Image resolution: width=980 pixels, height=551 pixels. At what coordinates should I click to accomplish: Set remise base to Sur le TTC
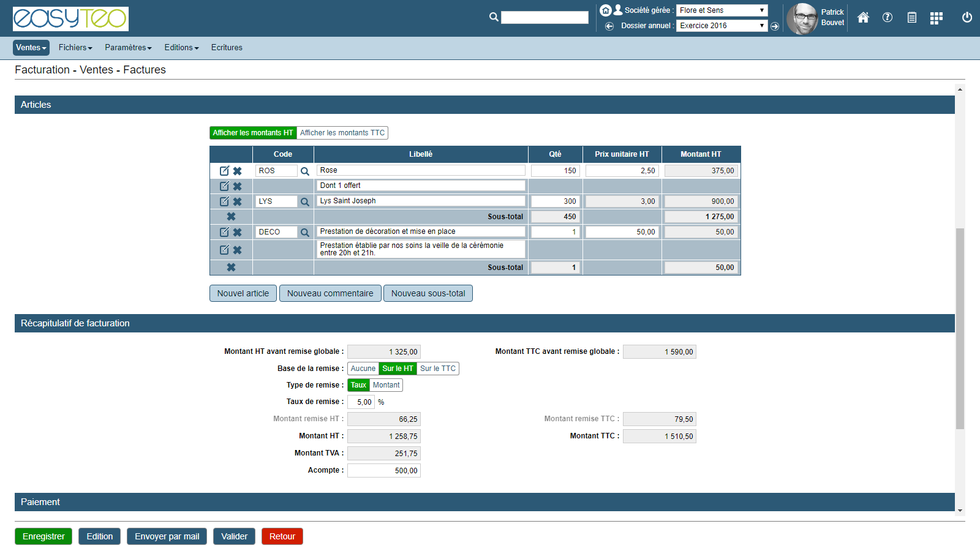[x=437, y=369]
